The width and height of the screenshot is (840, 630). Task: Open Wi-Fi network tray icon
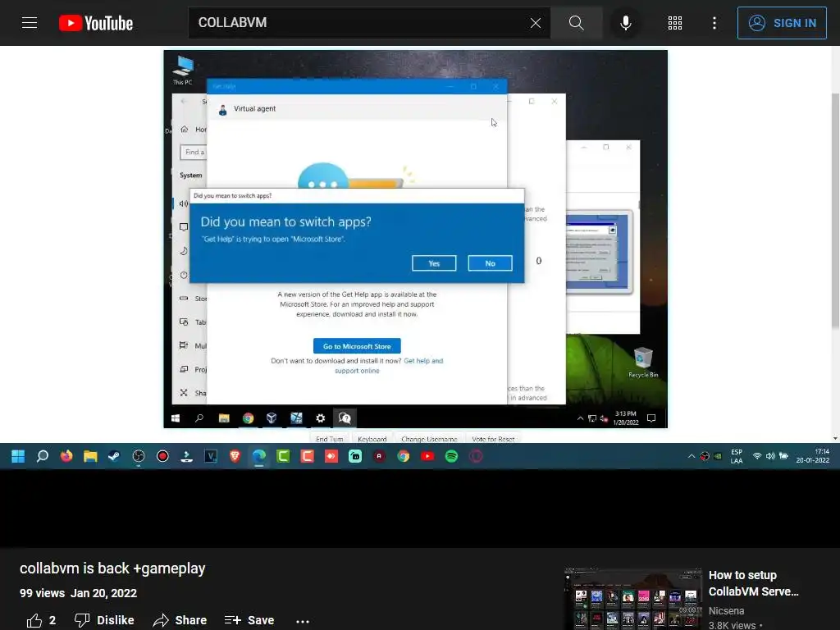click(x=757, y=456)
